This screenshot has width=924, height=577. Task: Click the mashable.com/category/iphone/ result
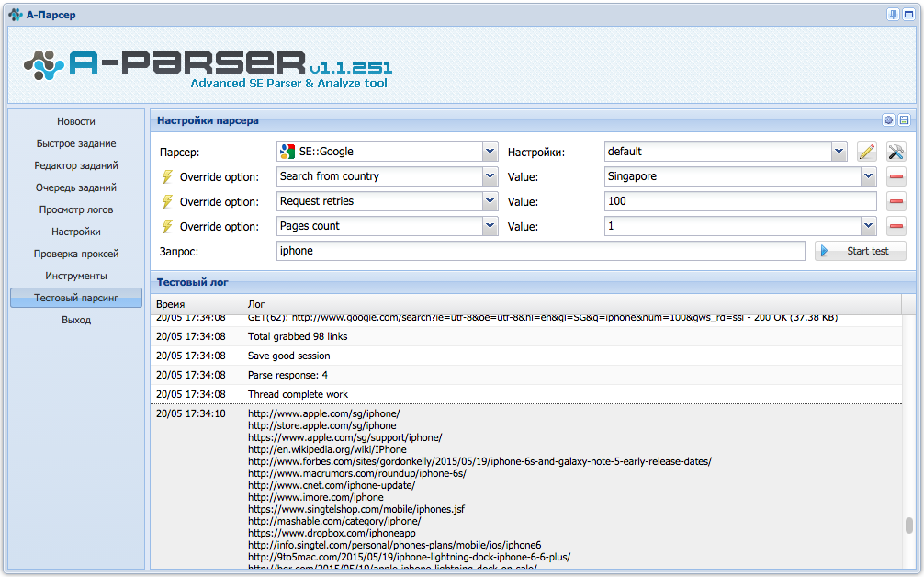pyautogui.click(x=334, y=521)
